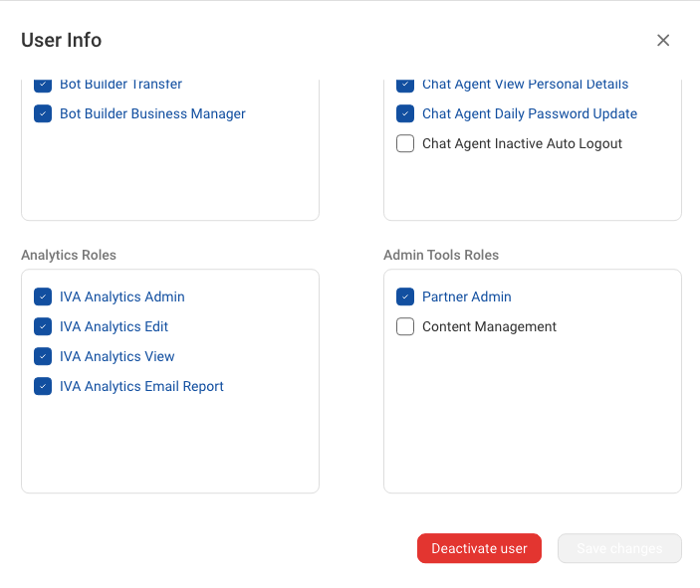Uncheck IVA Analytics View role
The width and height of the screenshot is (700, 588).
pyautogui.click(x=43, y=356)
